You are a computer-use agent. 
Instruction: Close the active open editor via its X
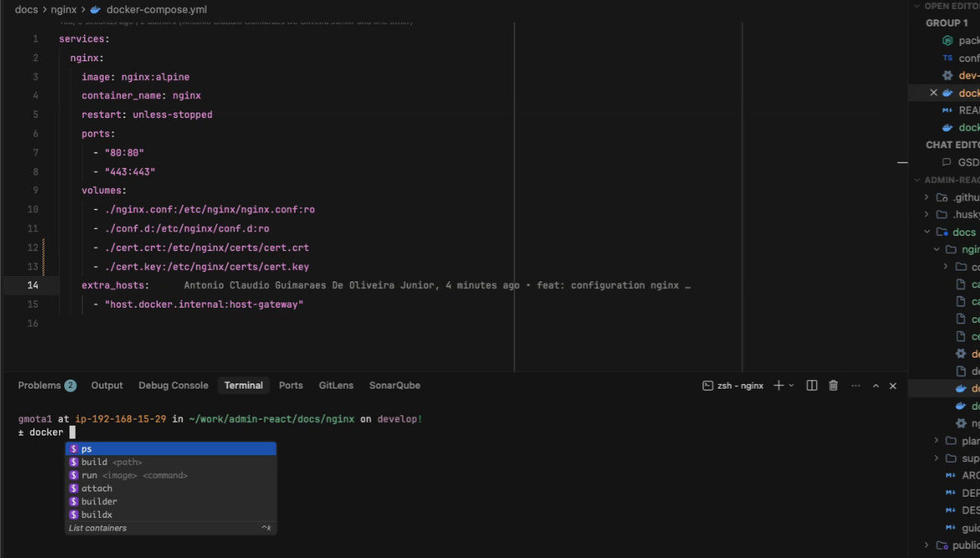(x=933, y=93)
